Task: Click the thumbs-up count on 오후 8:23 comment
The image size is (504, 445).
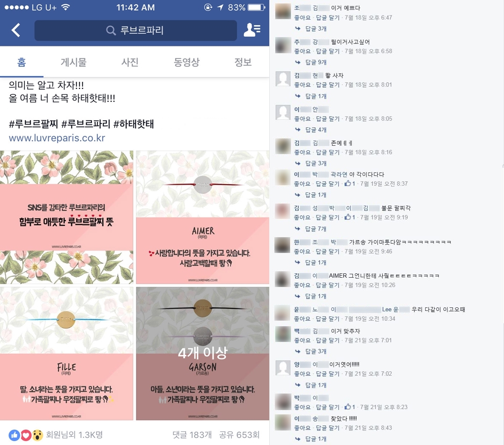Action: (x=350, y=407)
